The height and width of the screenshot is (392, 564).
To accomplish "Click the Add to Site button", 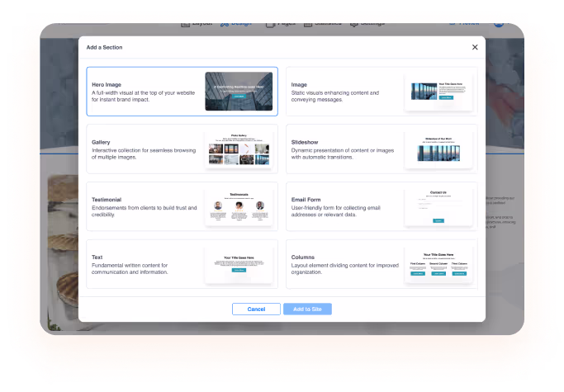I will point(307,309).
